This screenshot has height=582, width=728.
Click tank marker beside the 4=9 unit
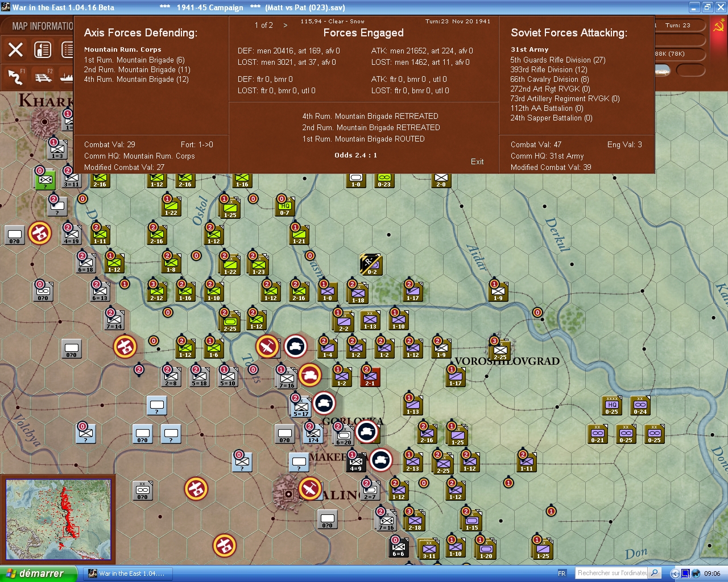tap(380, 460)
